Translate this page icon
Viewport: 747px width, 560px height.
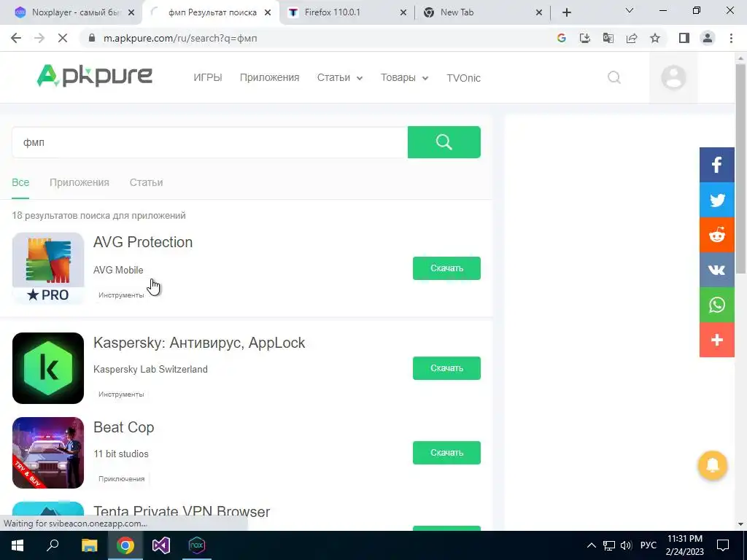(608, 38)
